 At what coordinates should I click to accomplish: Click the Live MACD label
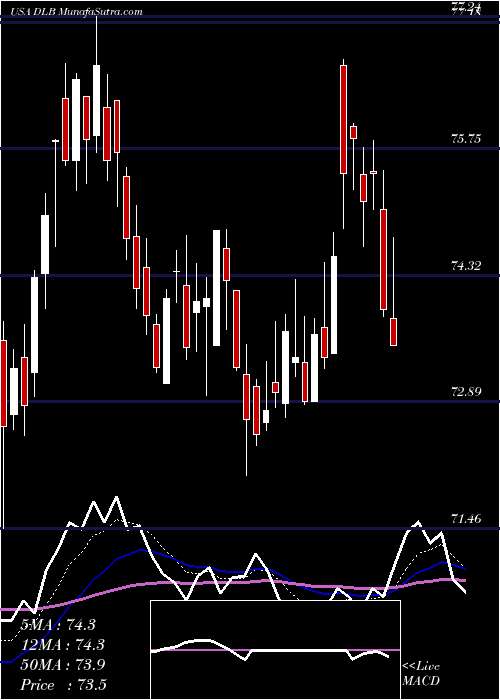coord(421,674)
